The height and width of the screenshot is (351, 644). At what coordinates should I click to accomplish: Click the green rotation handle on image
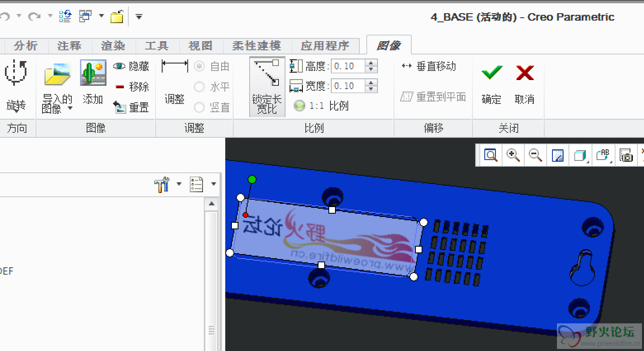(x=252, y=179)
